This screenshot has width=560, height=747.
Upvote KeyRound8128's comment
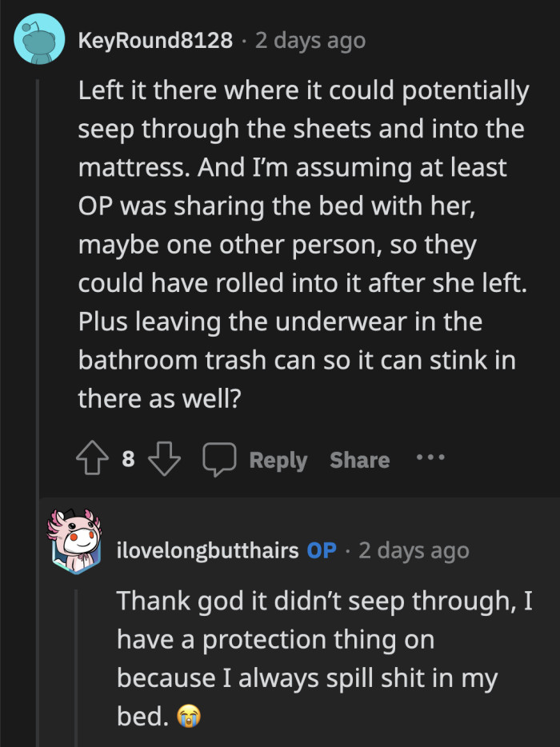(x=94, y=459)
